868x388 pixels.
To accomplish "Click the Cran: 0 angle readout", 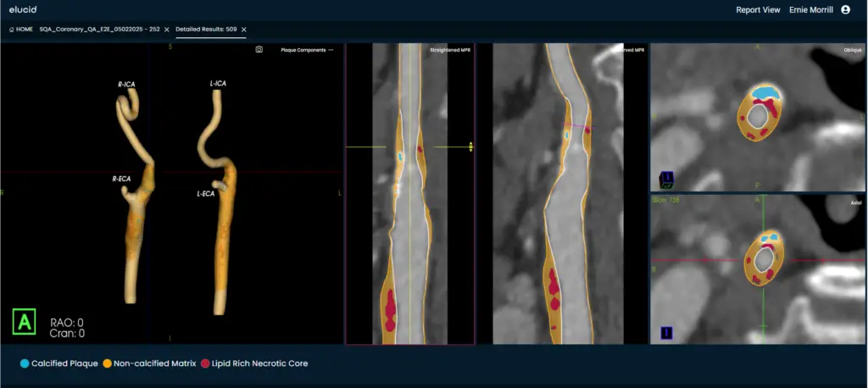I will [x=67, y=333].
